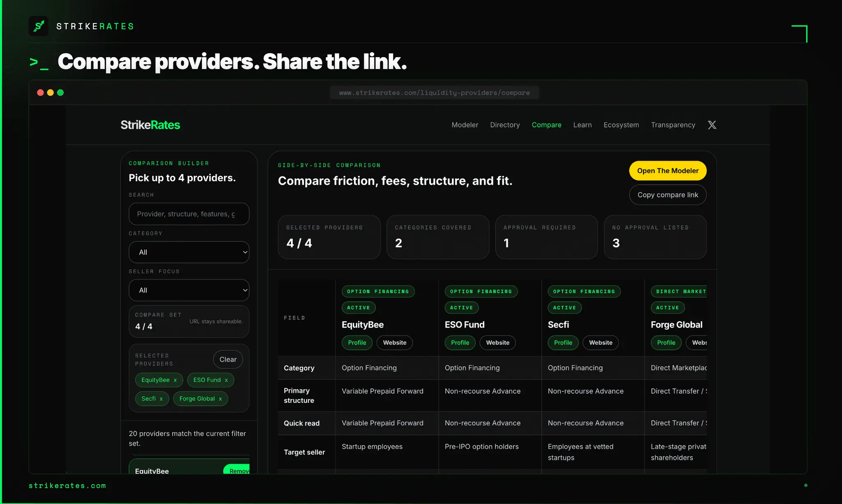The image size is (842, 504).
Task: Click the No Approval Listed stat card
Action: click(655, 237)
